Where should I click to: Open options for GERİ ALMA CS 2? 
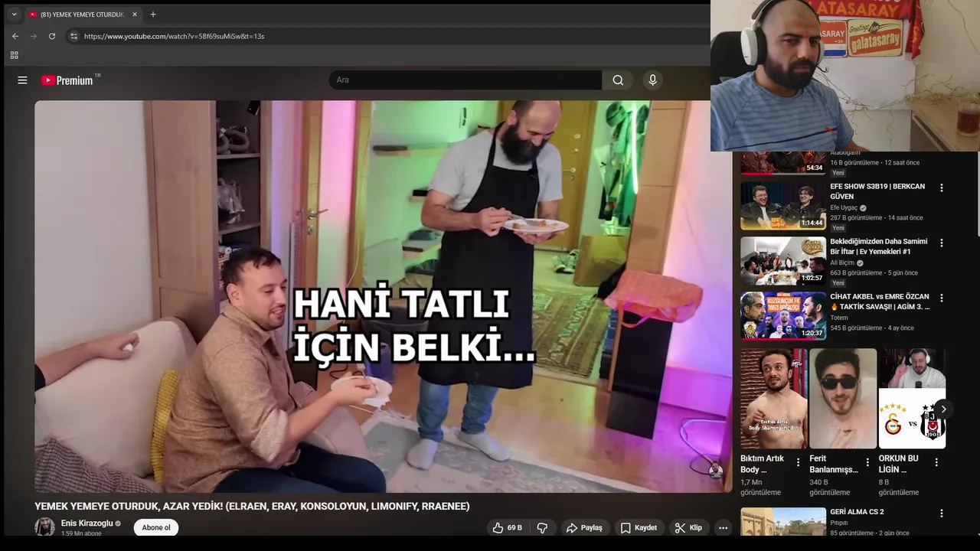(942, 513)
